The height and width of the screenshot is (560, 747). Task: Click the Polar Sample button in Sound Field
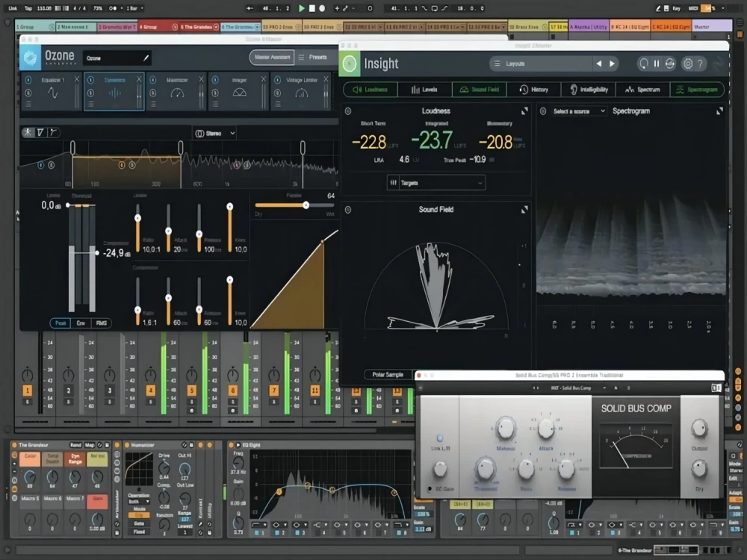[388, 375]
